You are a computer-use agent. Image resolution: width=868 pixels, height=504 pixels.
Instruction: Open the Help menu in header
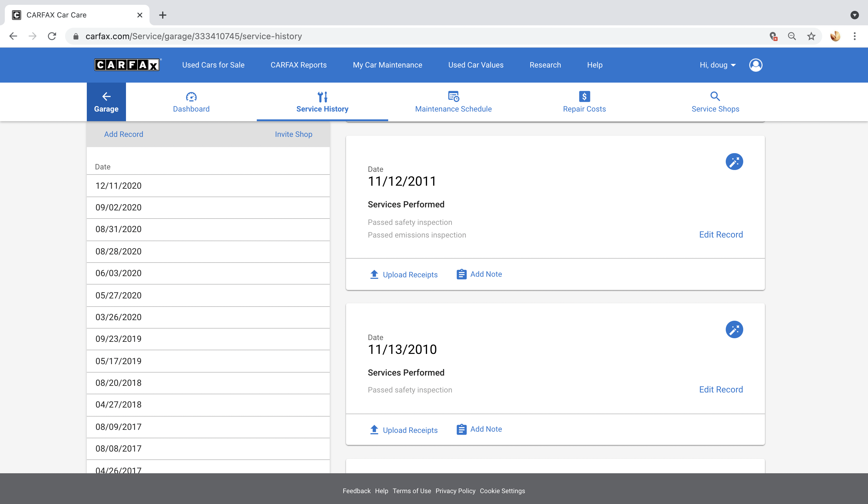click(595, 65)
